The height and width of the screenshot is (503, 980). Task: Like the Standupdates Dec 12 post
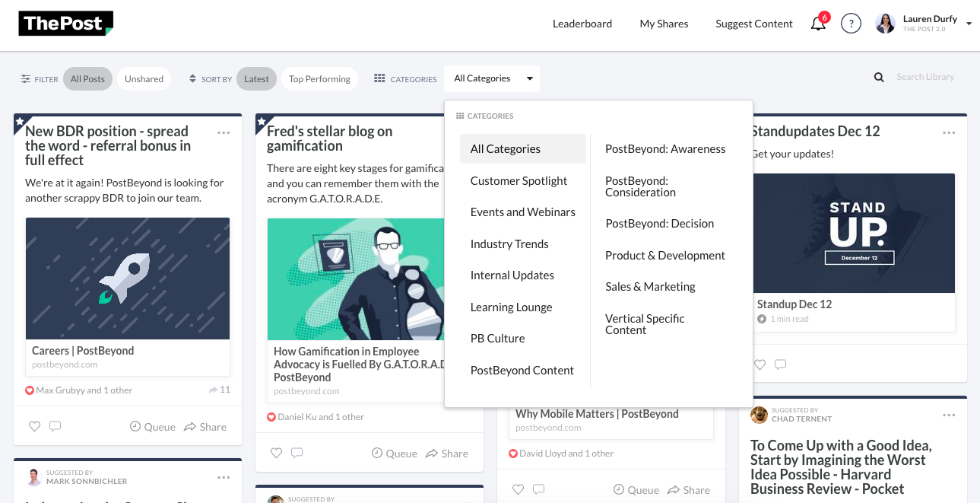click(x=760, y=365)
